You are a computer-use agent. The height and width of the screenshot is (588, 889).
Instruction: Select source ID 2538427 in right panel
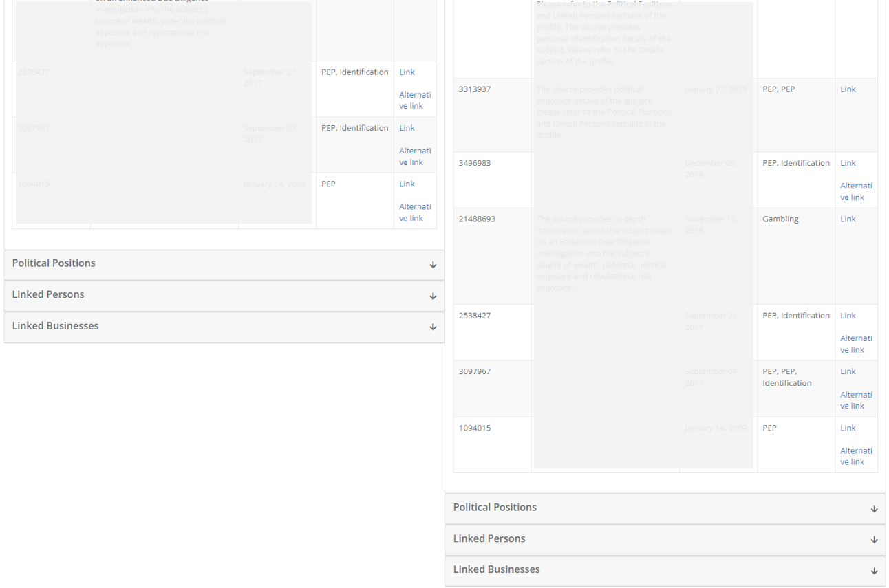(492, 332)
